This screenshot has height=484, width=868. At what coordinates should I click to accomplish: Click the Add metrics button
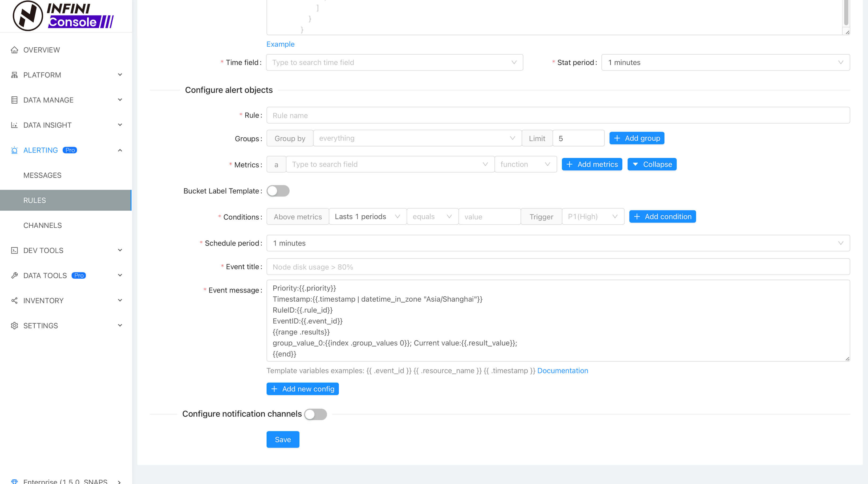(x=592, y=164)
